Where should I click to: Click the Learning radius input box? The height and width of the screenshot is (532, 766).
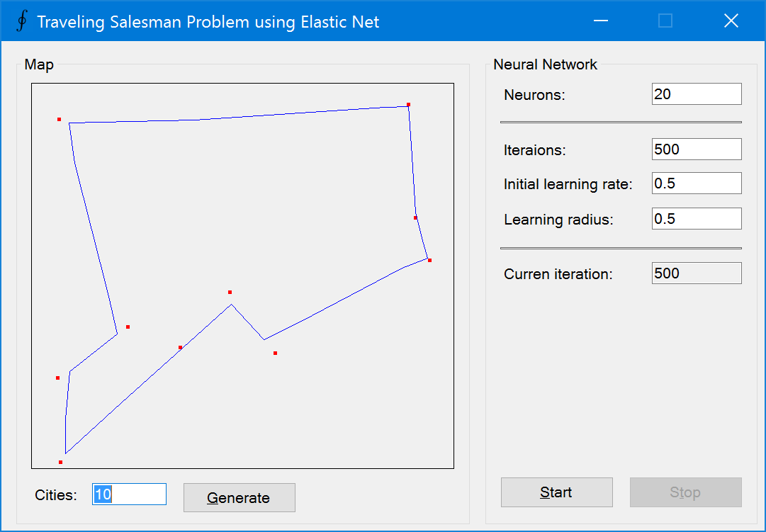(x=696, y=218)
